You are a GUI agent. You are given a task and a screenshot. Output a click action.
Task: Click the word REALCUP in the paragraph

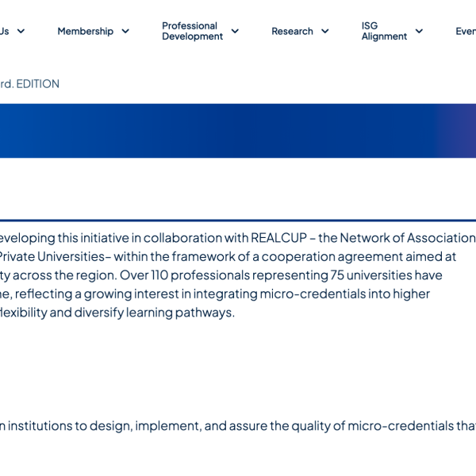[x=279, y=238]
